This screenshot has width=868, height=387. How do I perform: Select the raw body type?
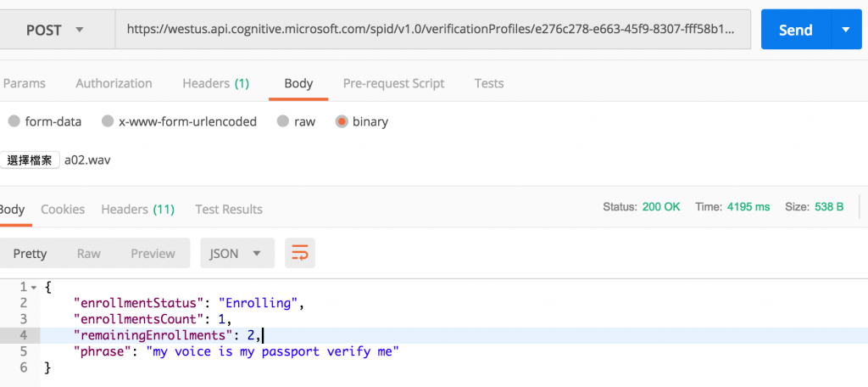pos(296,121)
